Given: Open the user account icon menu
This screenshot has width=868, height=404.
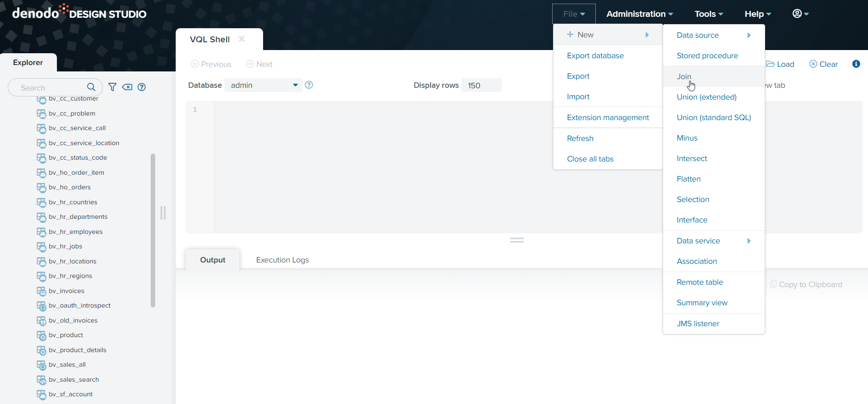Looking at the screenshot, I should 800,14.
